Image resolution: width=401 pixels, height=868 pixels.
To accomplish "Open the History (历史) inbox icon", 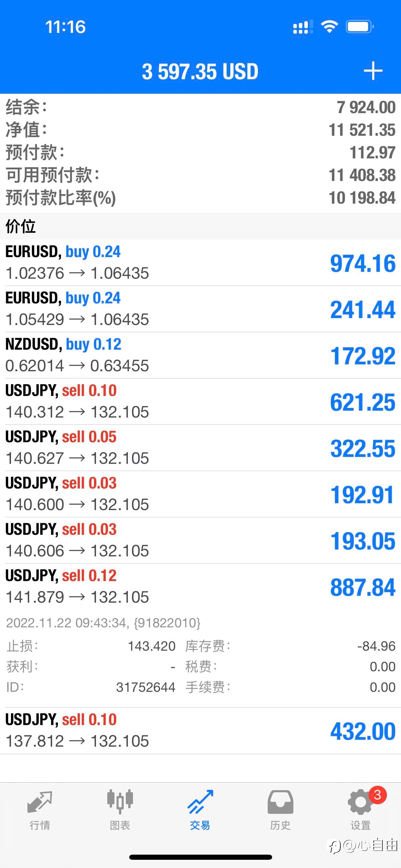I will [280, 802].
